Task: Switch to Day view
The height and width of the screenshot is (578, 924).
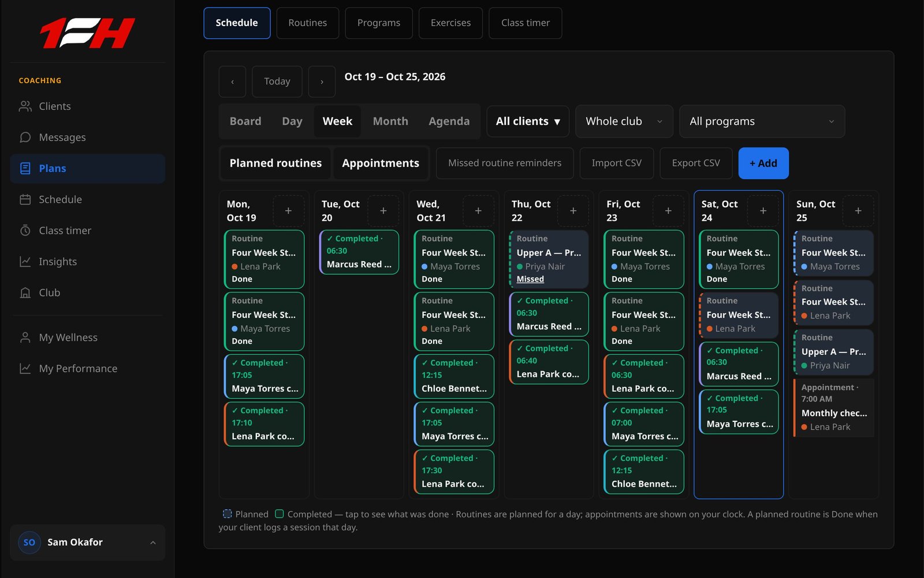Action: [x=292, y=121]
